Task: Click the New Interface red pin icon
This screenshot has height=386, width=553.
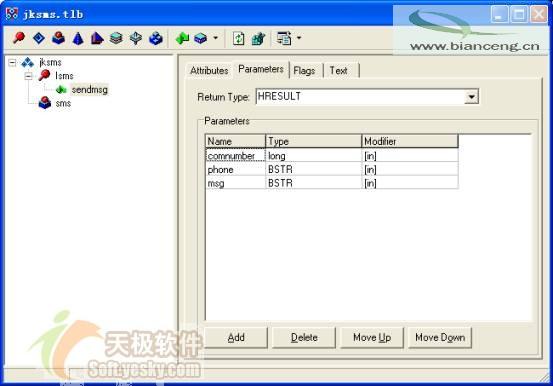Action: pos(19,38)
